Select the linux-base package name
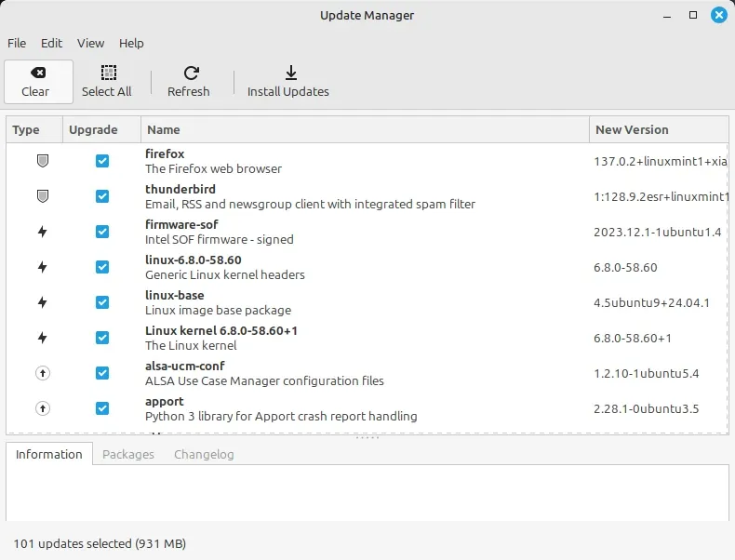 click(174, 295)
